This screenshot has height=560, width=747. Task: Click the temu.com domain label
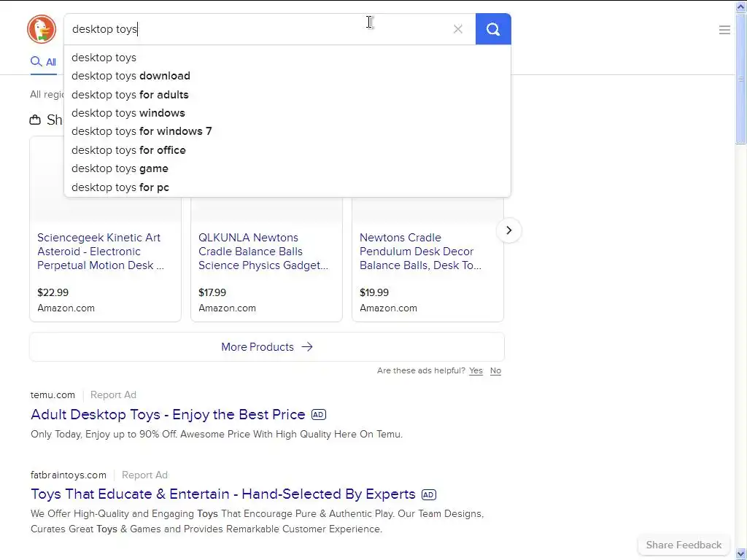53,394
